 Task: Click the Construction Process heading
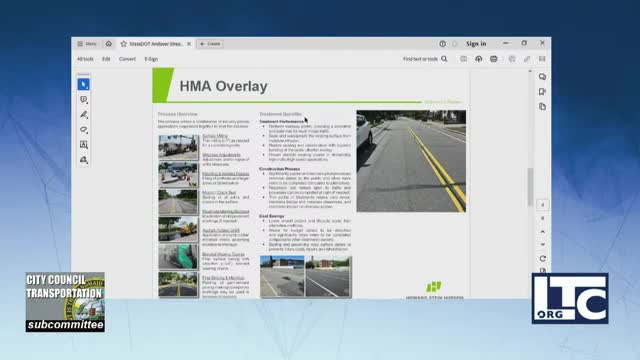click(280, 169)
